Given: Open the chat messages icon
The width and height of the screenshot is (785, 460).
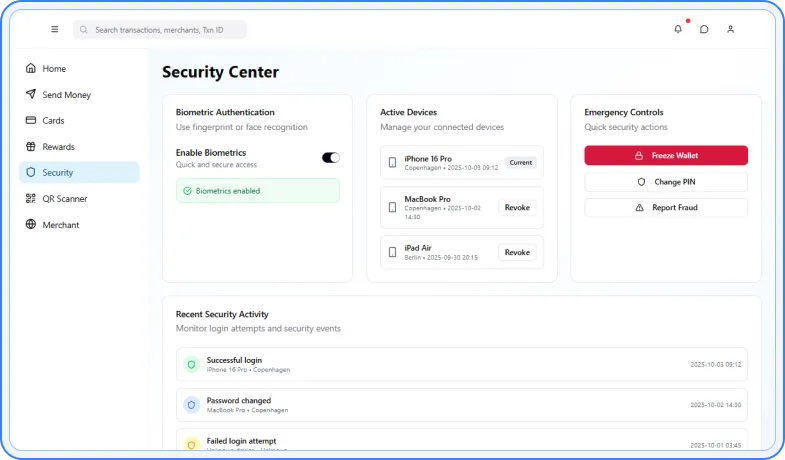Looking at the screenshot, I should [704, 30].
